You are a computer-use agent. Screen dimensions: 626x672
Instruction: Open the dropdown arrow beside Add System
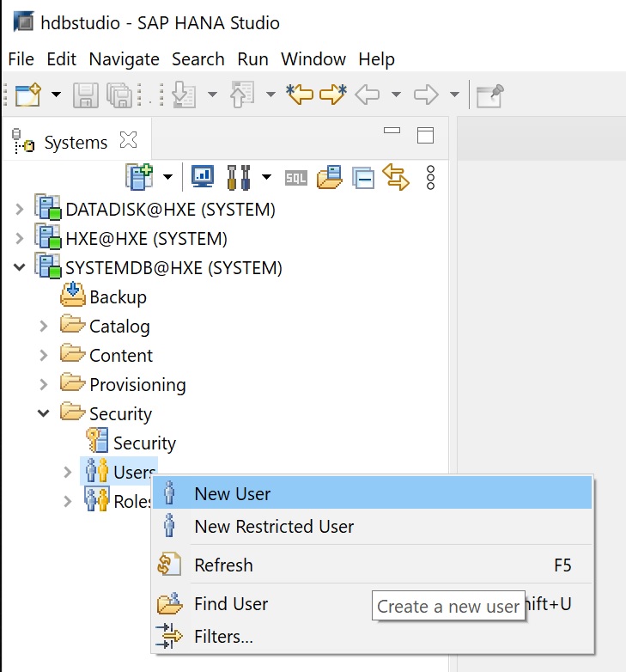pyautogui.click(x=167, y=178)
